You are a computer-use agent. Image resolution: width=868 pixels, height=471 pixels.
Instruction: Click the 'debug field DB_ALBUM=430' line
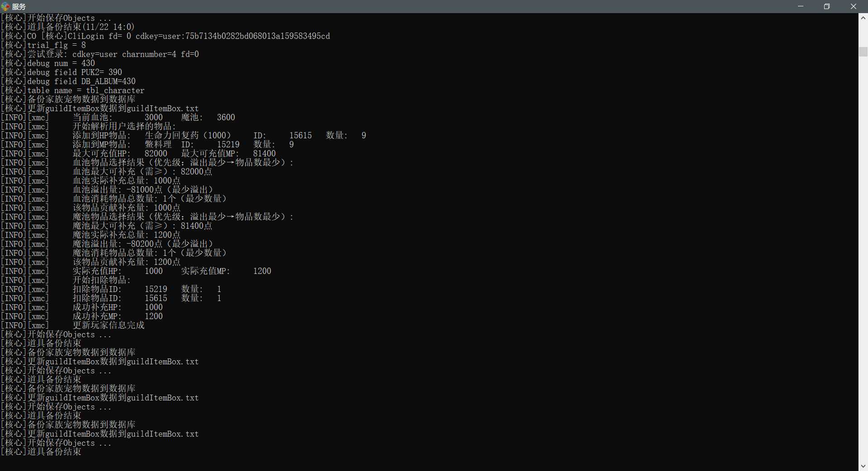point(68,81)
